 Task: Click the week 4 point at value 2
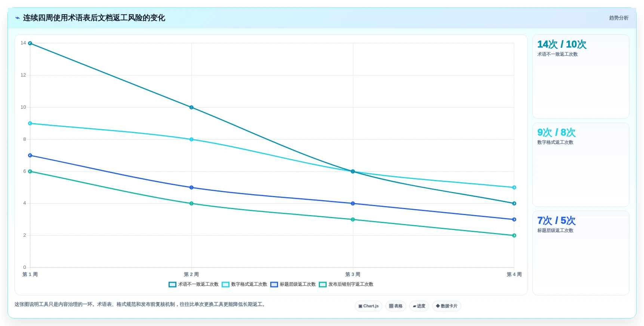pyautogui.click(x=514, y=236)
